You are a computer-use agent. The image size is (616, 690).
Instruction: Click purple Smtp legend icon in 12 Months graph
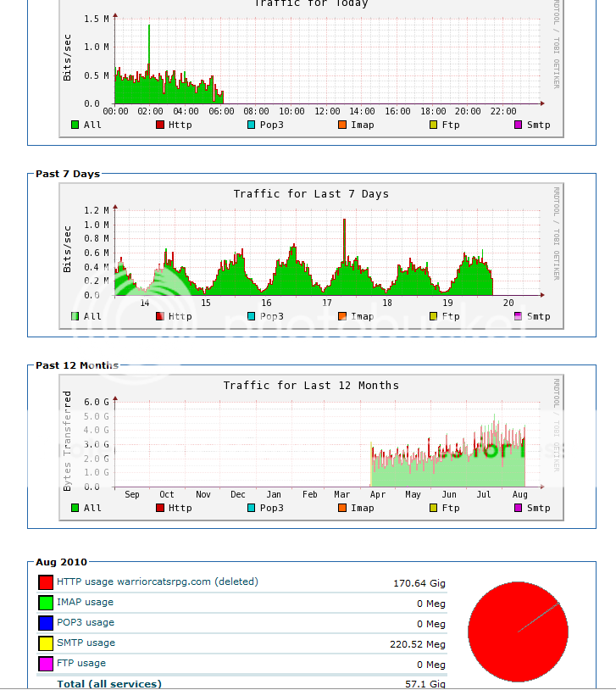pos(519,508)
